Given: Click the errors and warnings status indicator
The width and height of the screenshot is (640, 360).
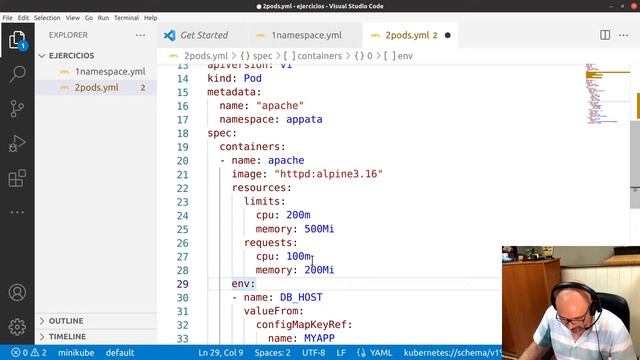Looking at the screenshot, I should 29,353.
